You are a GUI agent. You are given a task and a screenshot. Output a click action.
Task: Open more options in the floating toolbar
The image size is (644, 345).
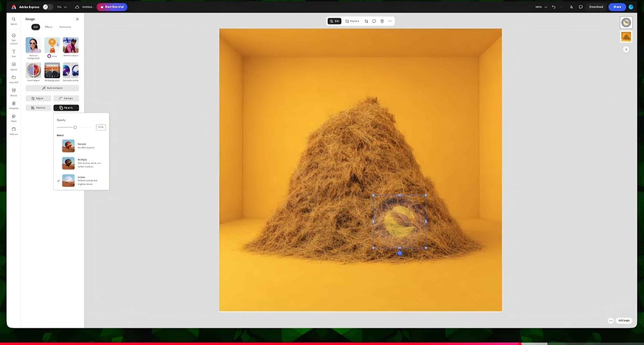390,21
